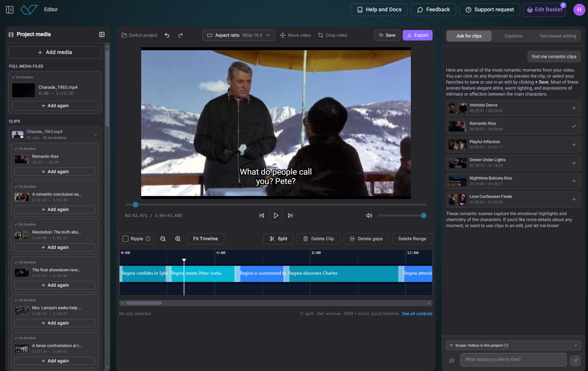588x371 pixels.
Task: Open the Aspect ratio dropdown
Action: [x=239, y=35]
